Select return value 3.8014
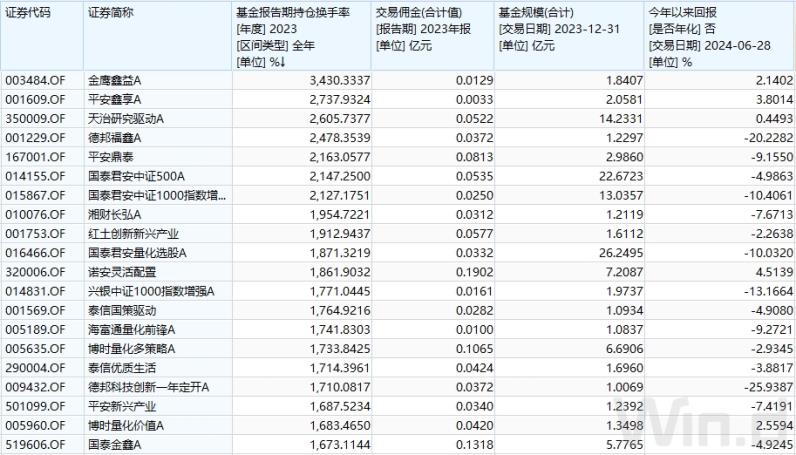Viewport: 796px width, 455px height. [774, 100]
